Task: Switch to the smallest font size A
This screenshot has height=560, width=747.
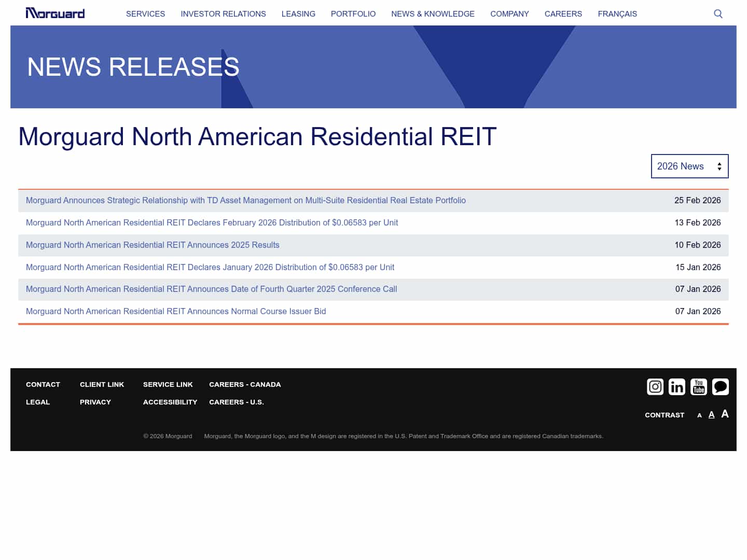Action: (x=699, y=415)
